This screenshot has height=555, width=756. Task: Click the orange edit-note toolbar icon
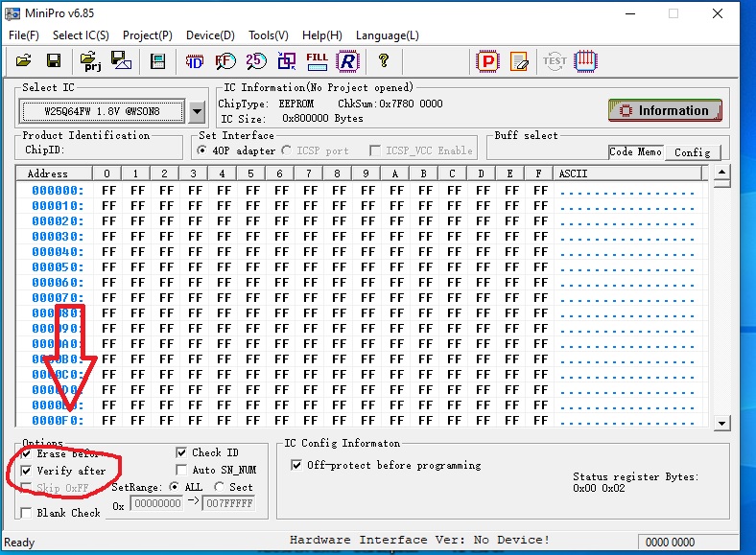(x=519, y=61)
